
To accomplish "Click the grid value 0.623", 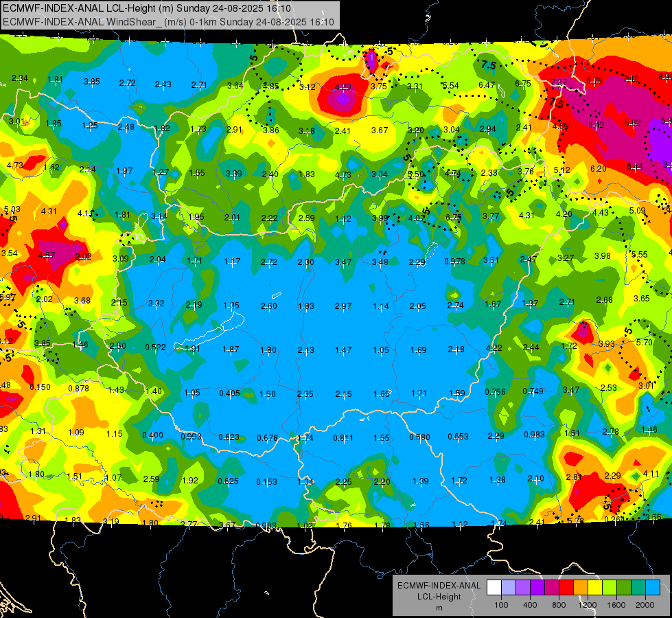I will click(229, 437).
